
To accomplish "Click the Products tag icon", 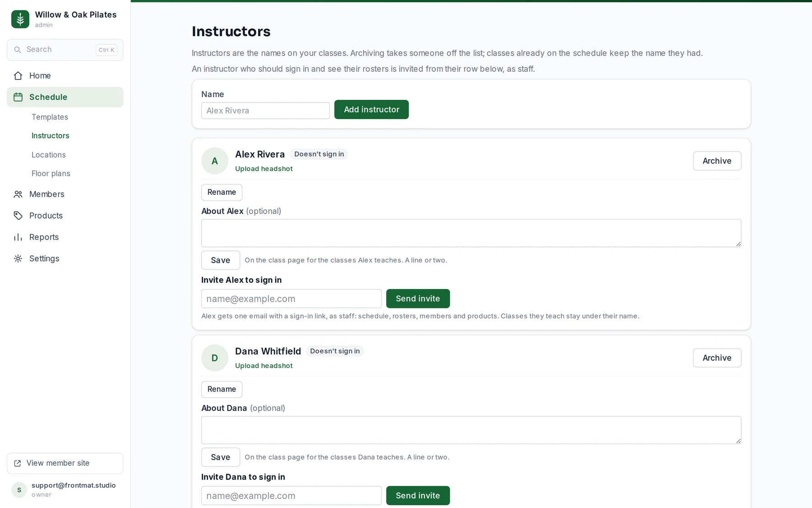I will (x=18, y=216).
